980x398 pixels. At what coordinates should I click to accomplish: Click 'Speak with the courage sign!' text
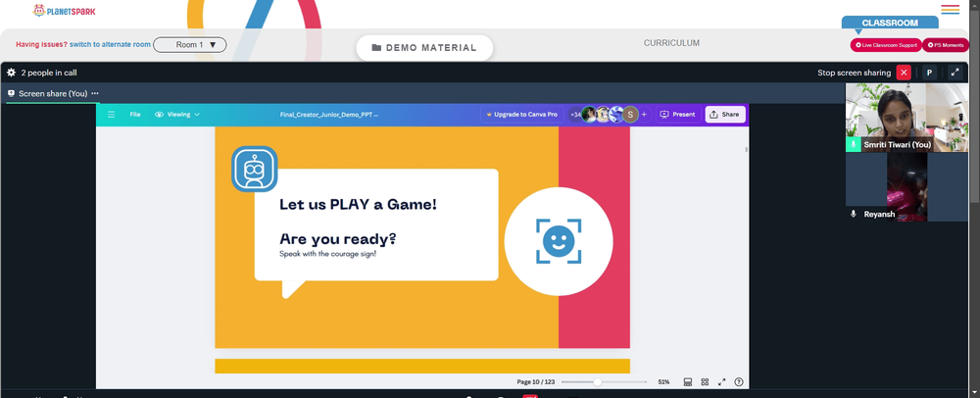[x=327, y=254]
